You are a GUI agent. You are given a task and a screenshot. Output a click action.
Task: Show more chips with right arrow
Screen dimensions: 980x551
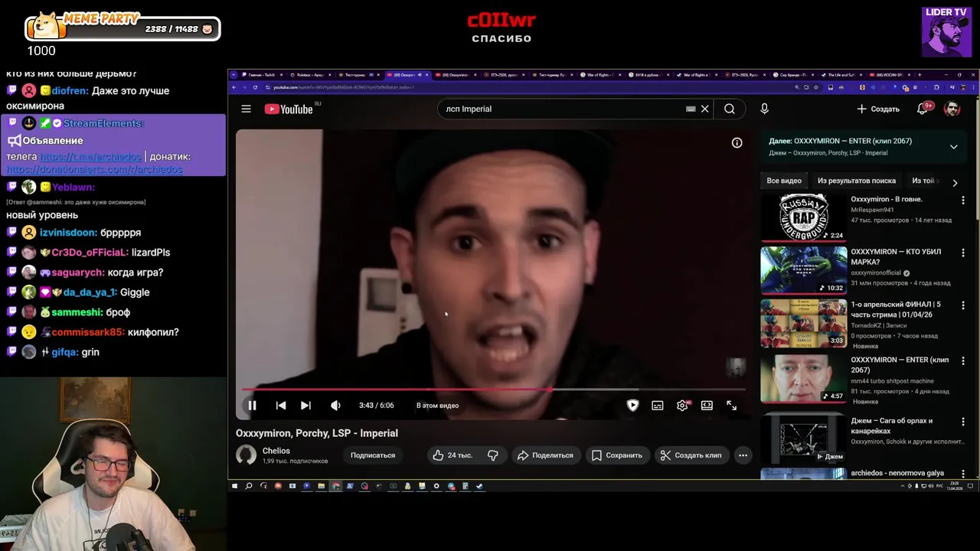point(954,182)
